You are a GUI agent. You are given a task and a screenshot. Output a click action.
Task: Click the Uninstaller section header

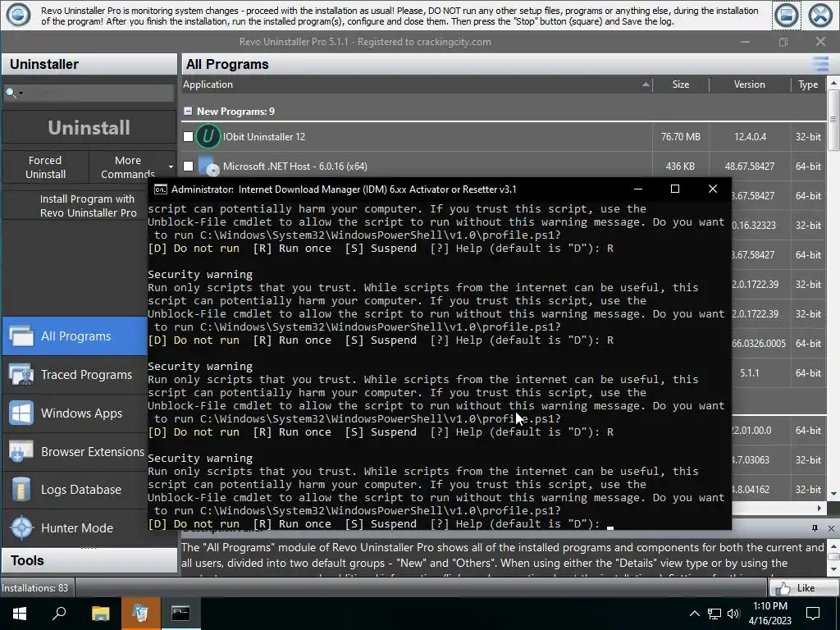pyautogui.click(x=89, y=64)
